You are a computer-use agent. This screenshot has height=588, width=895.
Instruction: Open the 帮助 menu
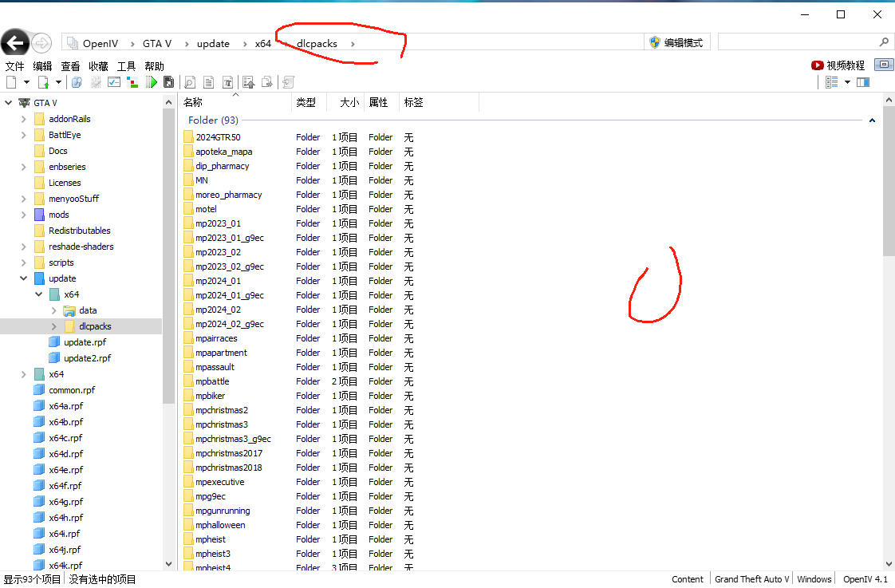154,66
